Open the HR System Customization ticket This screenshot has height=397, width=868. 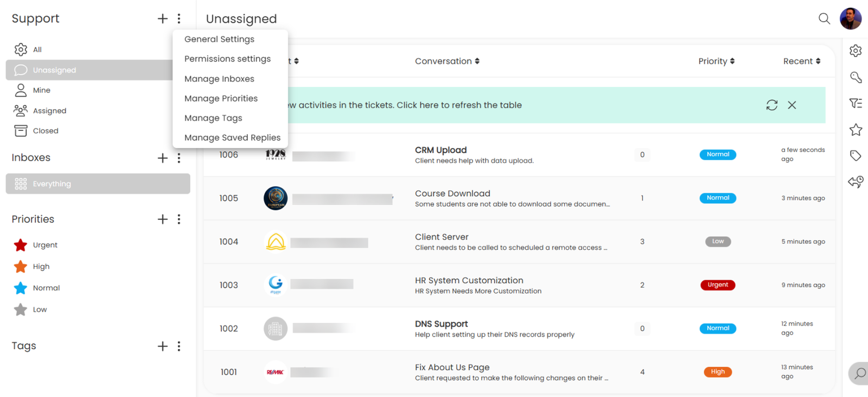click(x=469, y=281)
